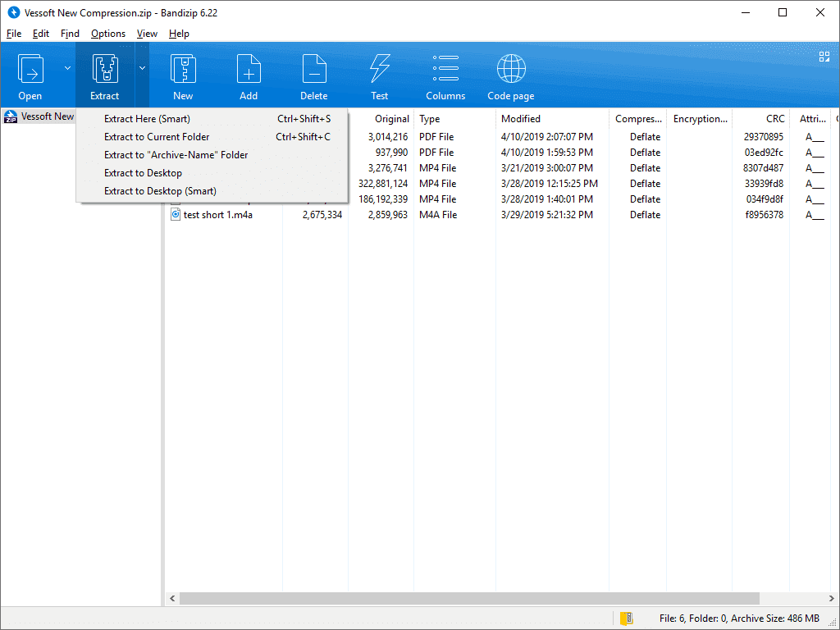Click the toolbar layout grid icon
Image resolution: width=840 pixels, height=630 pixels.
[x=824, y=57]
